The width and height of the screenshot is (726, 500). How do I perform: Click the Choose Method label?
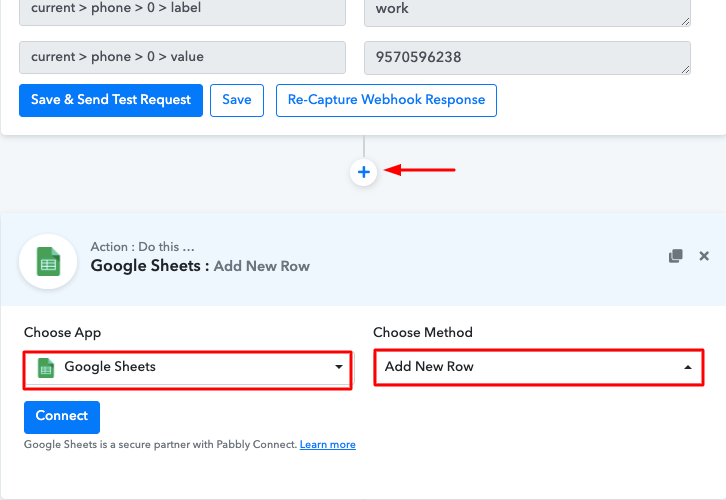click(x=423, y=332)
